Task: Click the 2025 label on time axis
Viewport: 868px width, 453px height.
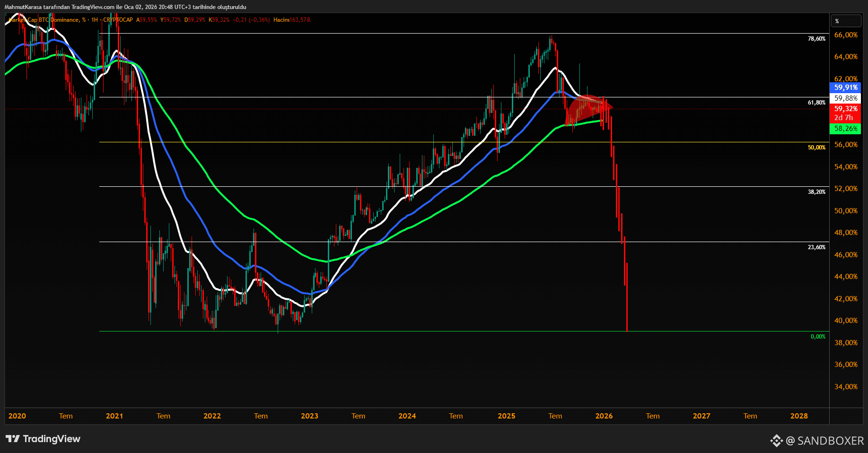Action: (507, 416)
